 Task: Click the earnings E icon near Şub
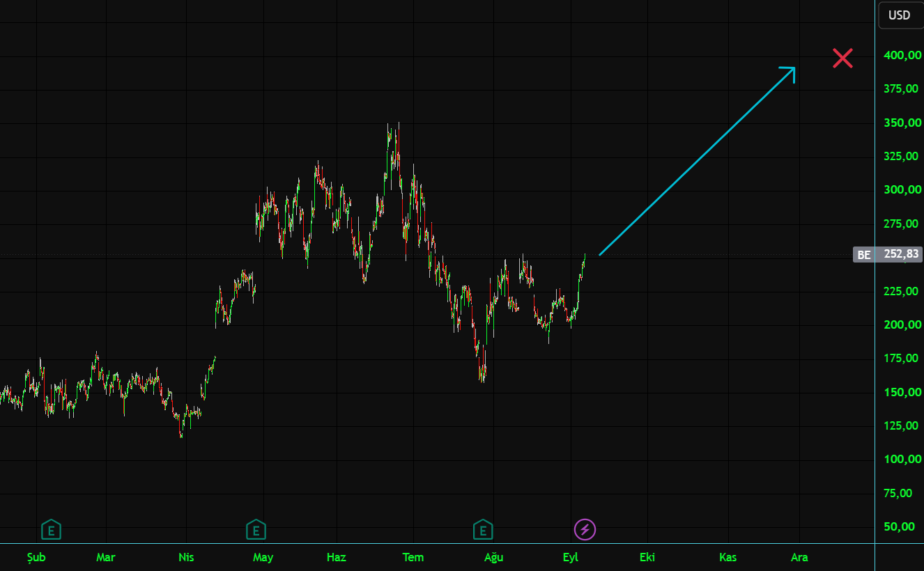coord(51,530)
